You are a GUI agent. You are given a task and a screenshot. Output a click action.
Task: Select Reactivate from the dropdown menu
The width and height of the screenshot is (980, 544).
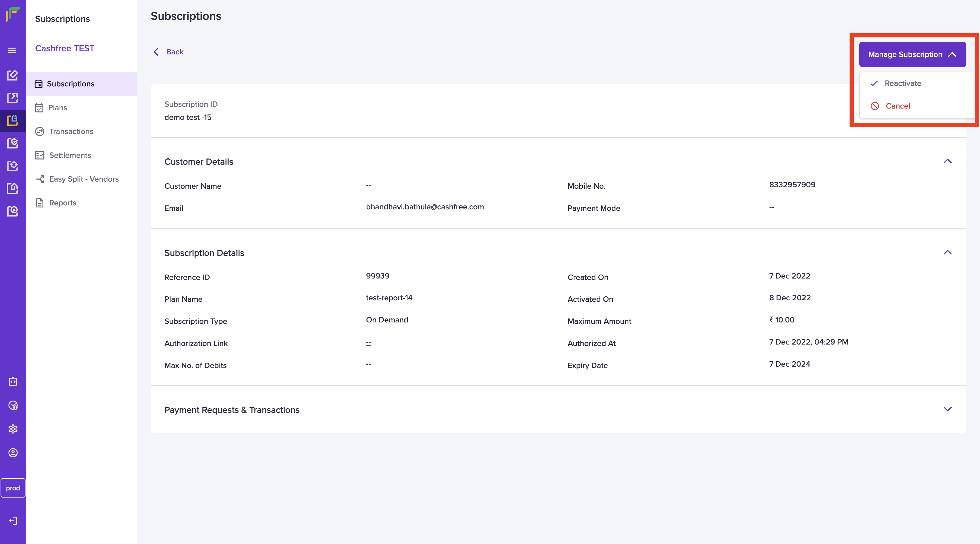click(902, 83)
